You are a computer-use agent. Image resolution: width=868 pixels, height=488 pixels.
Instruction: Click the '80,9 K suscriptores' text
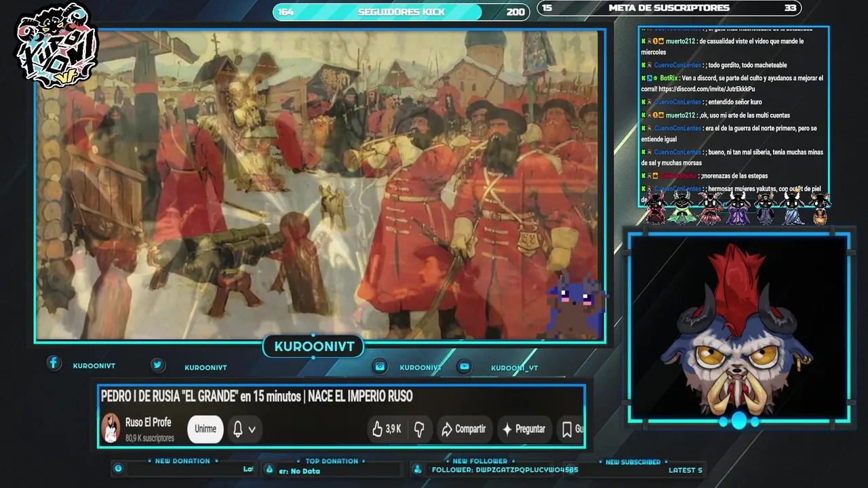coord(149,439)
